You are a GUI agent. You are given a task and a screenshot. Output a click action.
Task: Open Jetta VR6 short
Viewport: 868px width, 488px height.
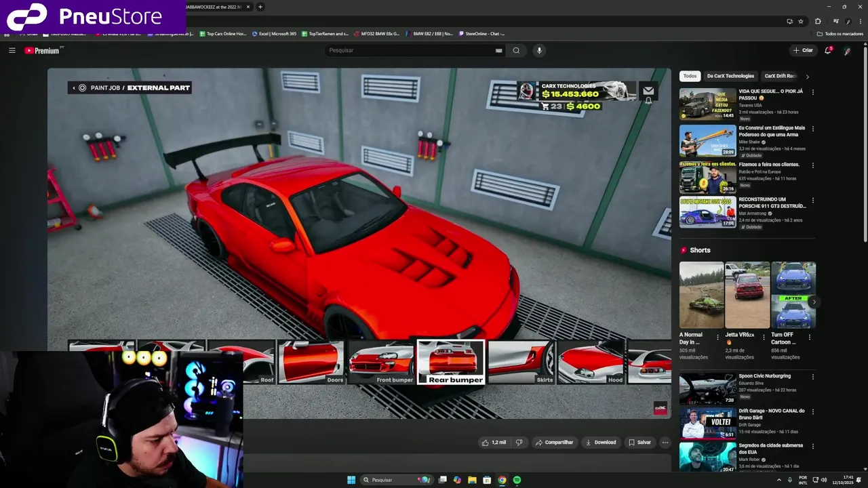(x=747, y=295)
